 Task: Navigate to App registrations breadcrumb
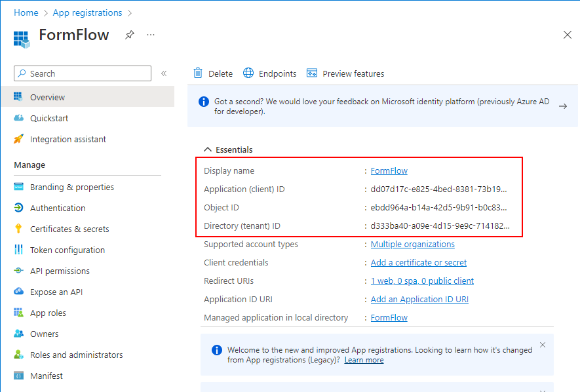pyautogui.click(x=87, y=12)
